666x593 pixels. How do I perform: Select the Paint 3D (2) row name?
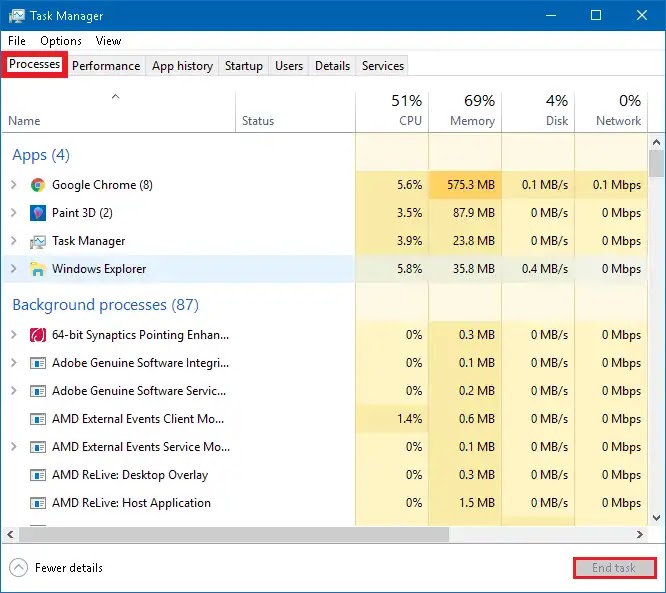82,213
